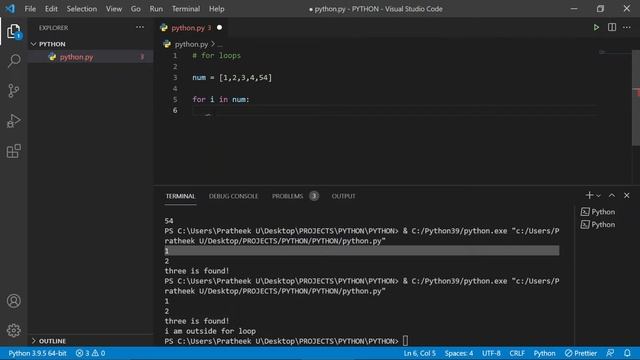Open the Accounts menu icon
640x360 pixels.
[13, 301]
